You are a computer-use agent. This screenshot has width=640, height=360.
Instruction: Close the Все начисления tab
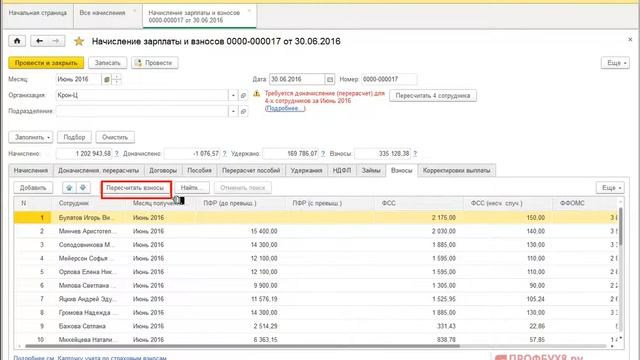coord(134,11)
